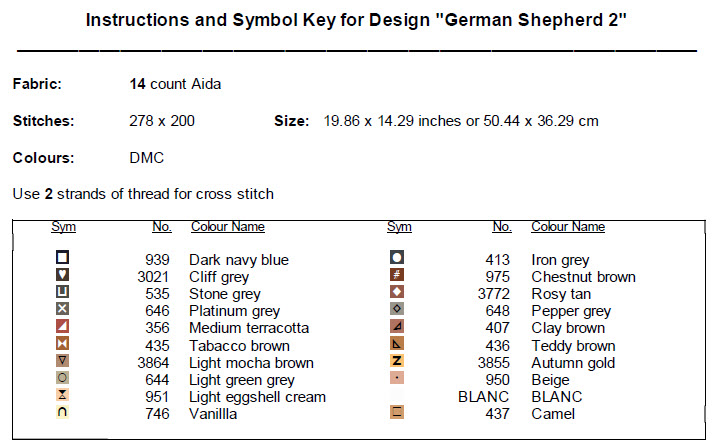Click thread number 3864
This screenshot has width=721, height=448.
(154, 362)
